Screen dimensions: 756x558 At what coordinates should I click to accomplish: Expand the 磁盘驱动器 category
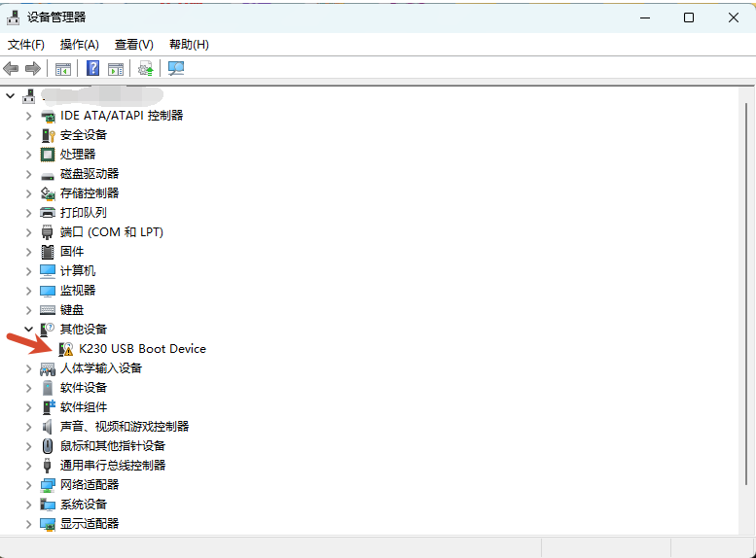click(x=29, y=174)
